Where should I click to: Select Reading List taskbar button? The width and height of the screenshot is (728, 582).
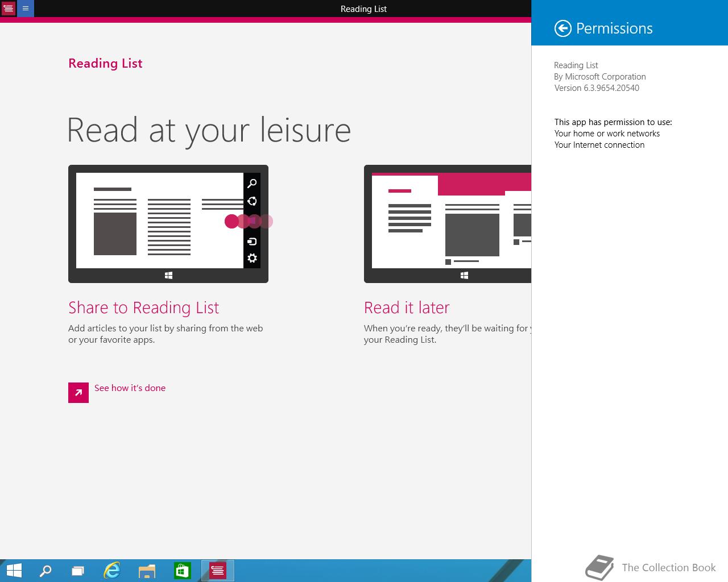(x=218, y=571)
